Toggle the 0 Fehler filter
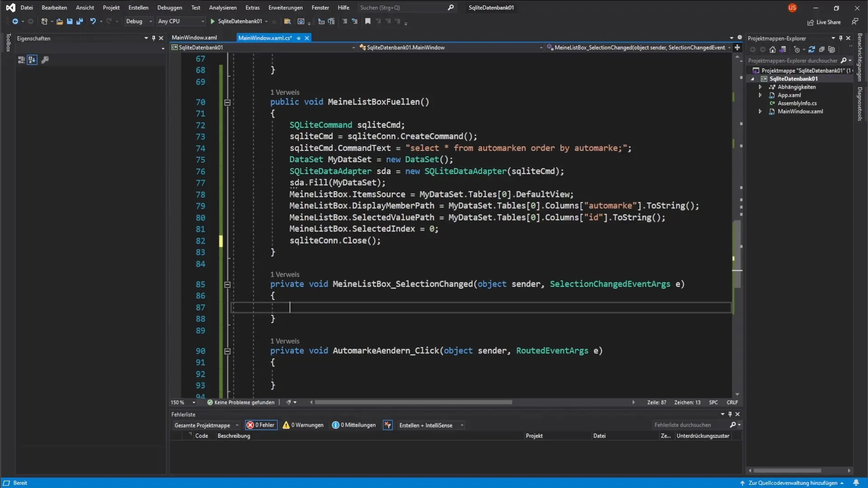868x488 pixels. pos(261,425)
